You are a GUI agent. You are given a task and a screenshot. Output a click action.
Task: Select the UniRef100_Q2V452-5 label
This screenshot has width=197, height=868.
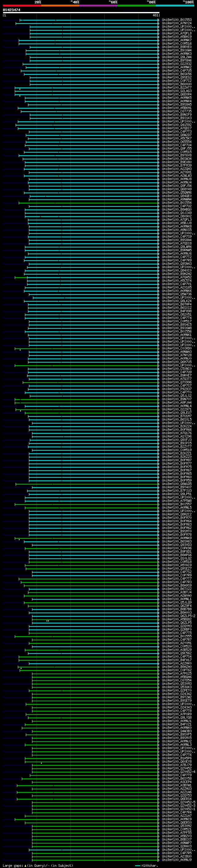click(179, 802)
